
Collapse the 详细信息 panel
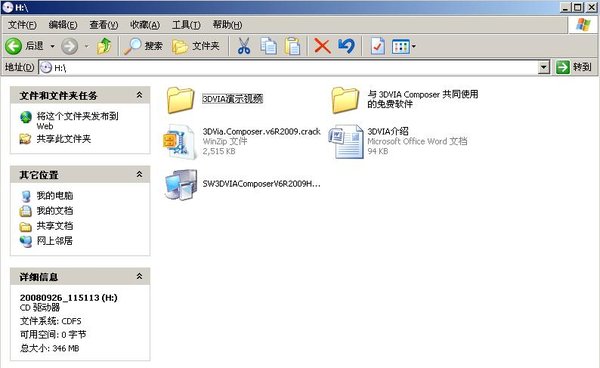point(140,276)
